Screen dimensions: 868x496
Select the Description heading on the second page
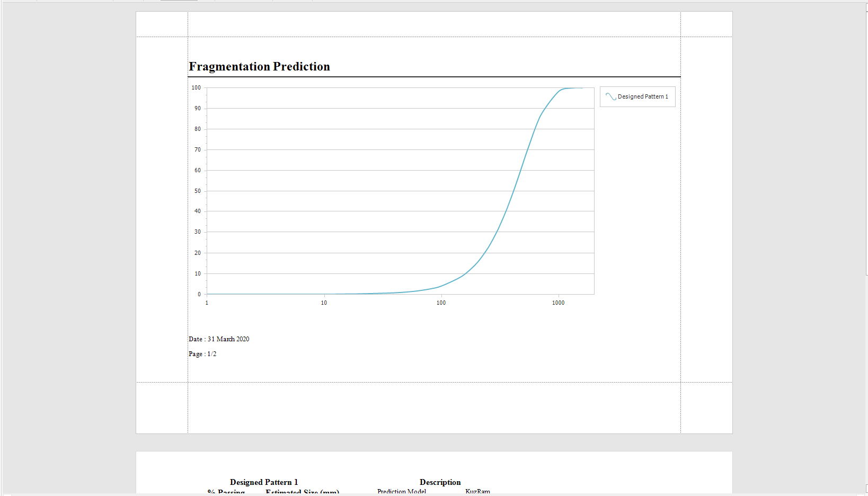[440, 482]
